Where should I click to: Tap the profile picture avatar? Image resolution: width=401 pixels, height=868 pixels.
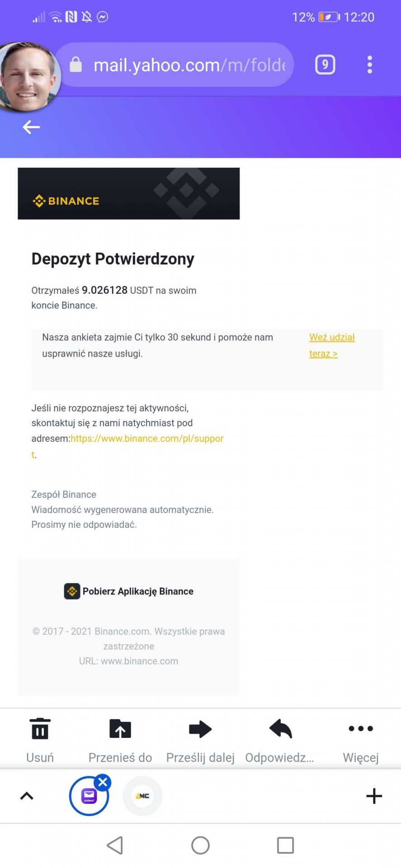coord(28,77)
